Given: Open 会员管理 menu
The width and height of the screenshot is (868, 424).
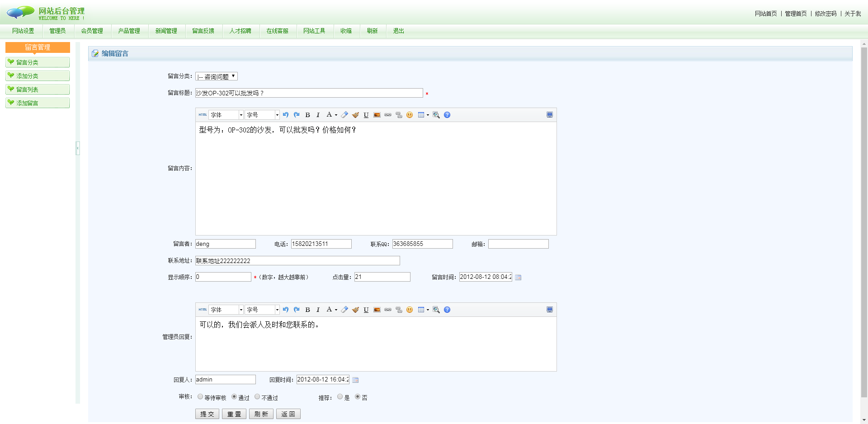Looking at the screenshot, I should tap(92, 31).
